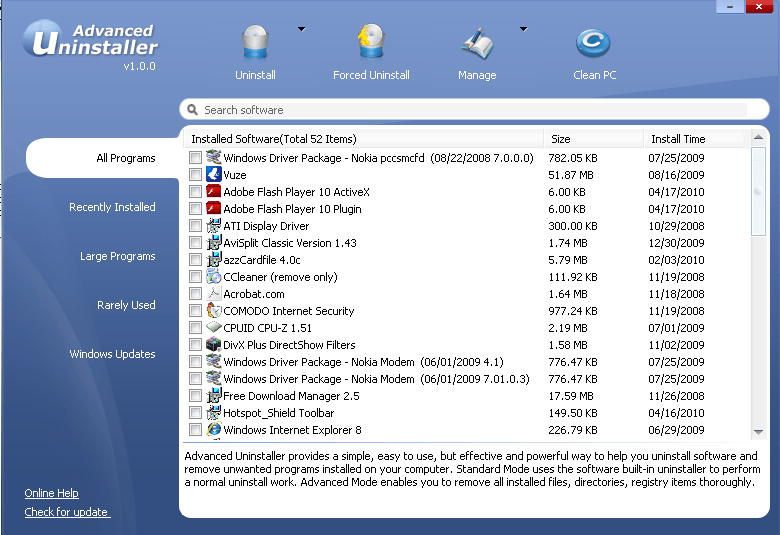
Task: Check the Vuze checkbox
Action: click(195, 175)
